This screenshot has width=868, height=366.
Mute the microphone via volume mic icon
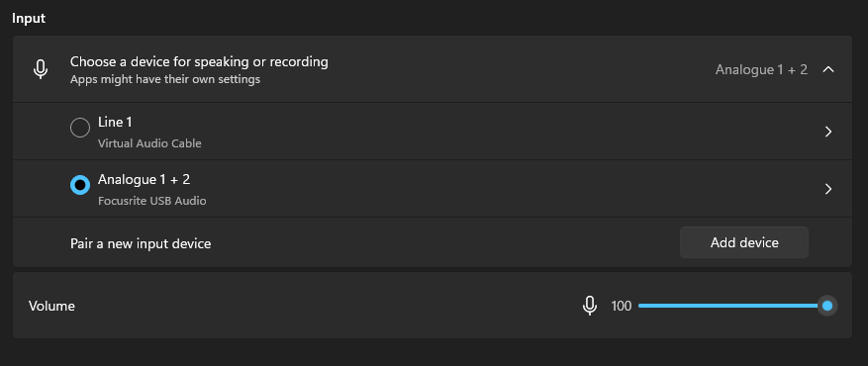pyautogui.click(x=590, y=306)
